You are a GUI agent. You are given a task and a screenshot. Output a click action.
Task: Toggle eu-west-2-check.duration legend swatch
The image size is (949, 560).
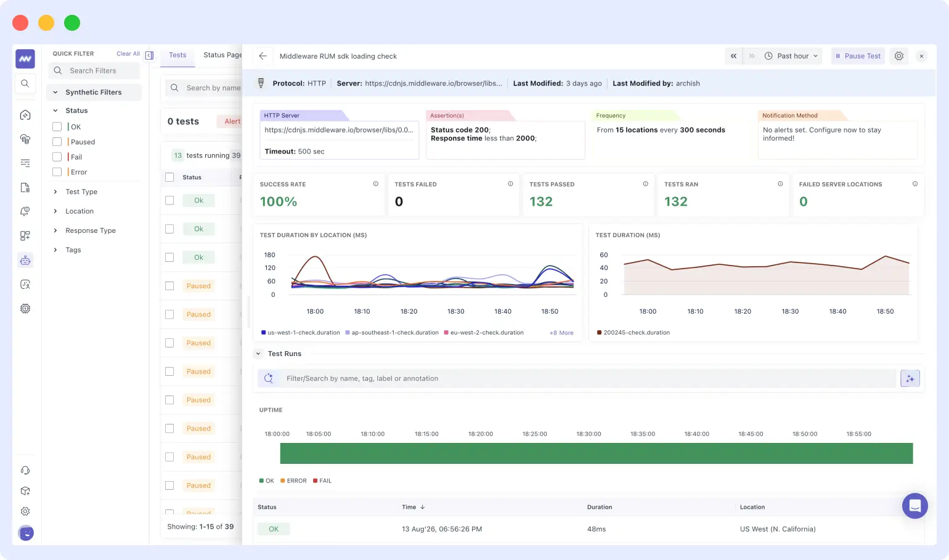pos(446,333)
